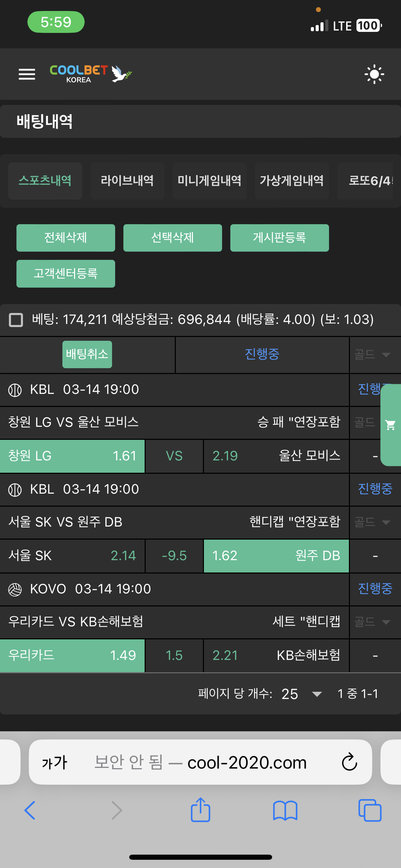The image size is (401, 868).
Task: Click the Coolbet Korea logo
Action: (90, 74)
